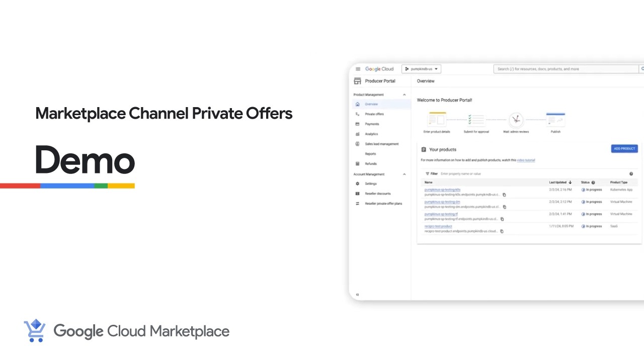Open Settings under Account Management

click(x=371, y=184)
